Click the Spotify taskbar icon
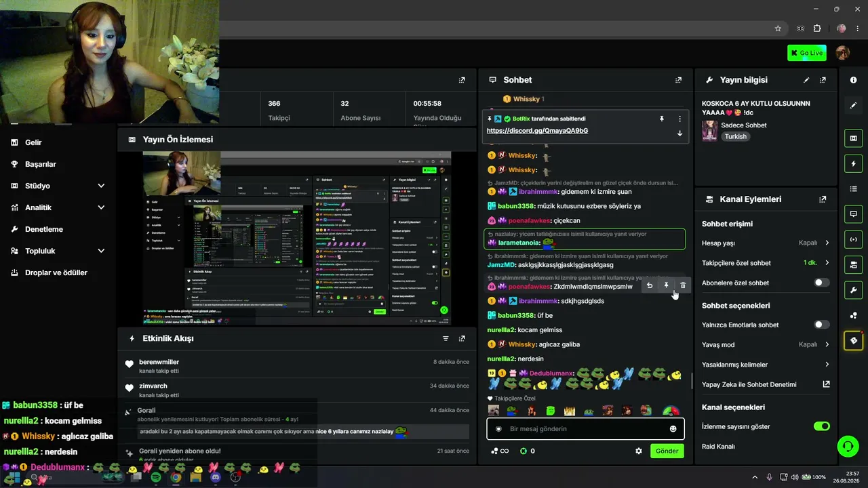This screenshot has width=868, height=488. (155, 477)
